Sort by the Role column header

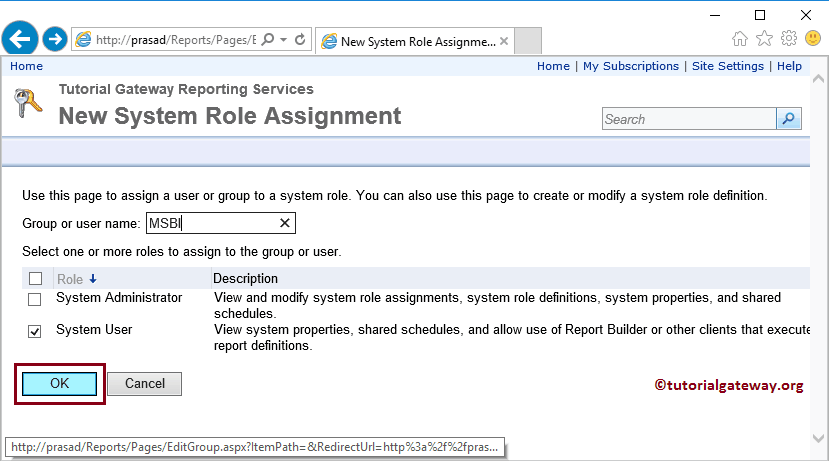[70, 279]
